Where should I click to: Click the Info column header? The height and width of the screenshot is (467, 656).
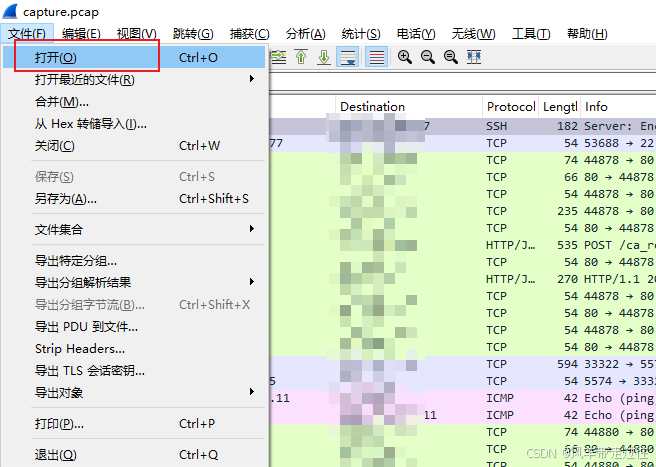pos(618,107)
